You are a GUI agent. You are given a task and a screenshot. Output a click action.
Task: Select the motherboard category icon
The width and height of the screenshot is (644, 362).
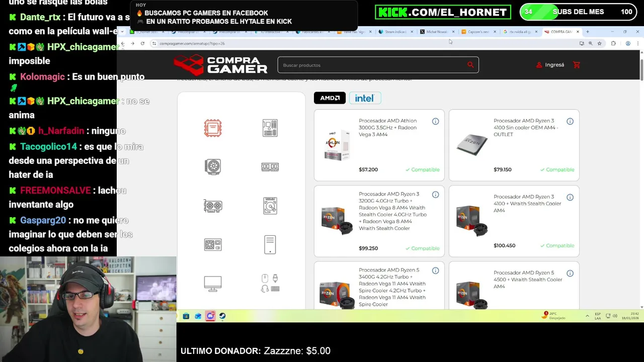[270, 128]
